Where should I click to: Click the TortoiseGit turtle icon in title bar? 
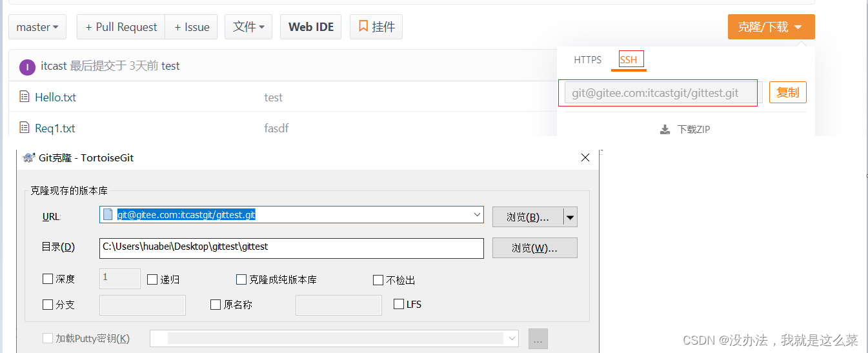(x=28, y=157)
